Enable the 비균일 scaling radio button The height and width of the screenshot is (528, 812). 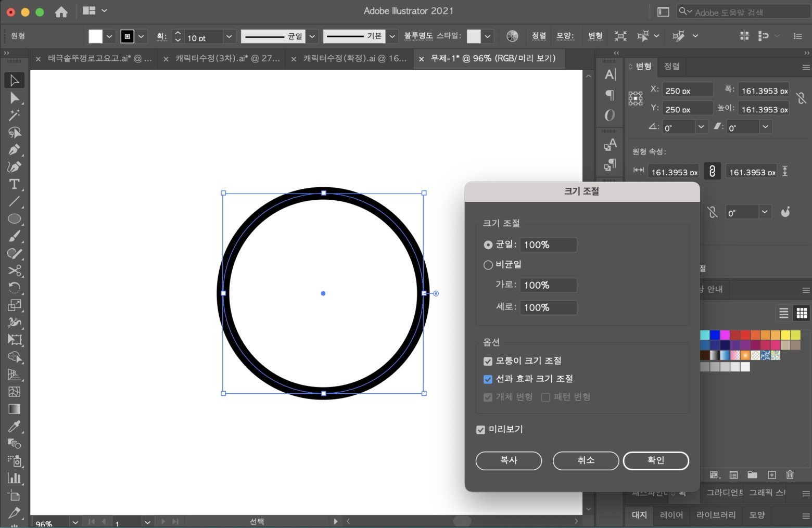click(x=488, y=265)
